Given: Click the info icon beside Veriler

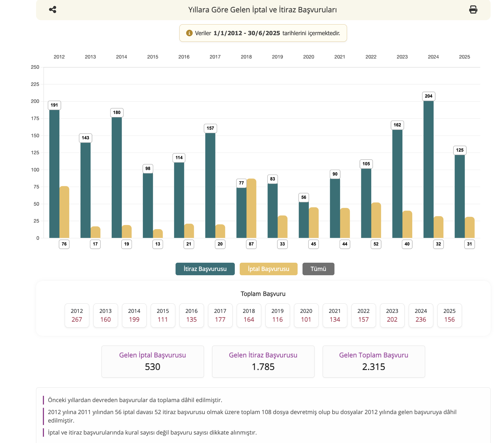Looking at the screenshot, I should (189, 33).
